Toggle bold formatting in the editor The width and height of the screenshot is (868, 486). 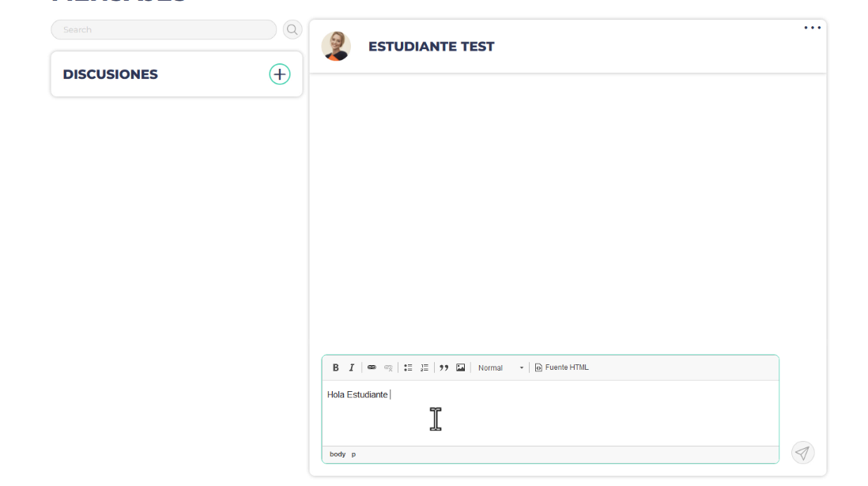pos(335,367)
